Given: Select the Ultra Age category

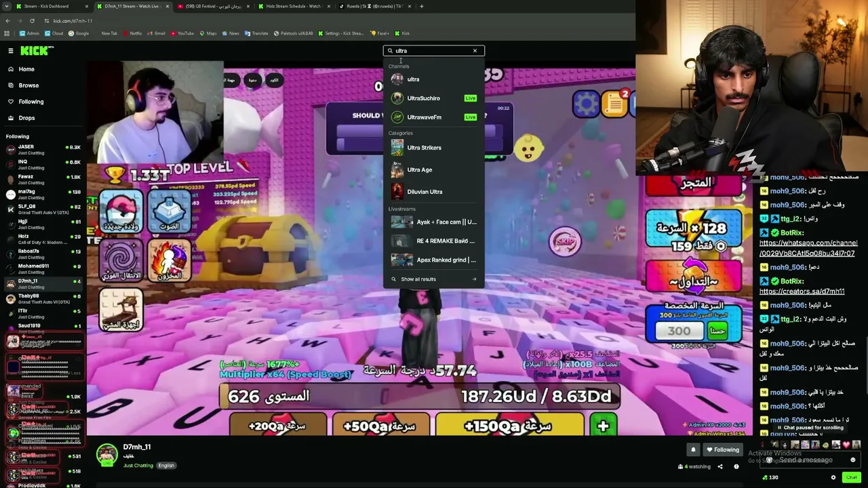Looking at the screenshot, I should (x=434, y=169).
